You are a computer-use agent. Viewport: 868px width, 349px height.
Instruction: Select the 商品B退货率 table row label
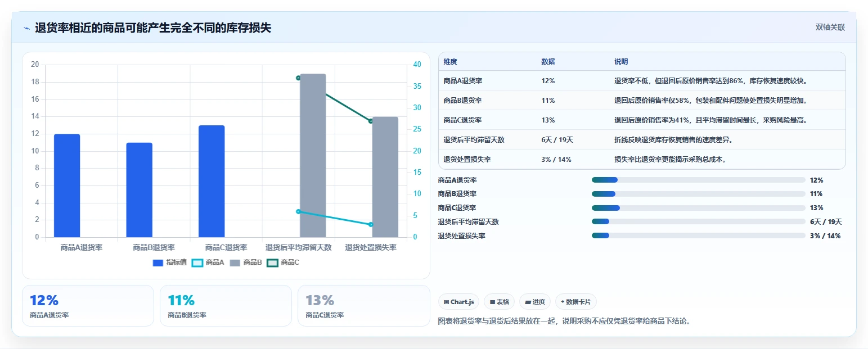[463, 101]
